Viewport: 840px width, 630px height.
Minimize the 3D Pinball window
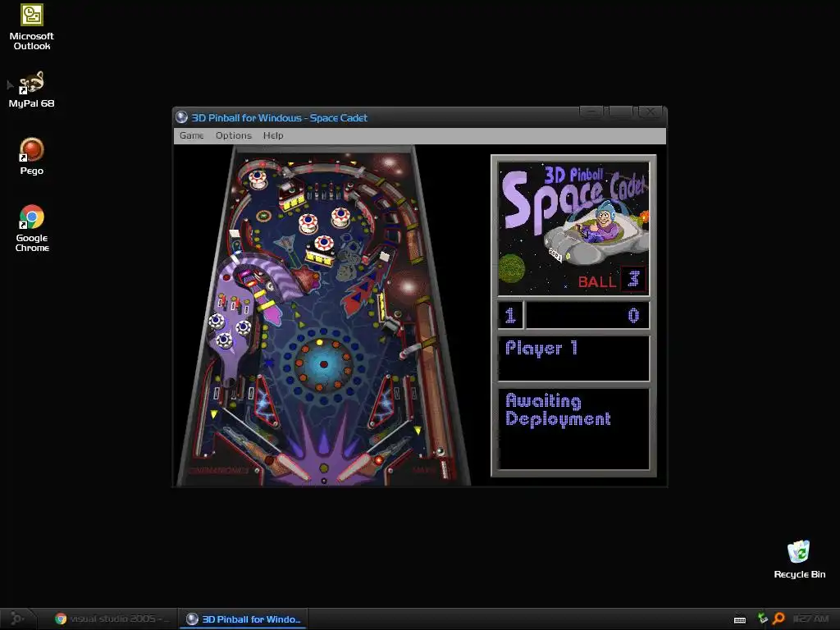(x=592, y=112)
